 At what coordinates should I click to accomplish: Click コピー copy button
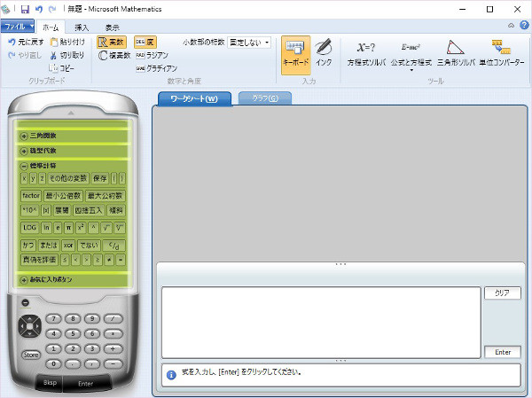point(61,68)
